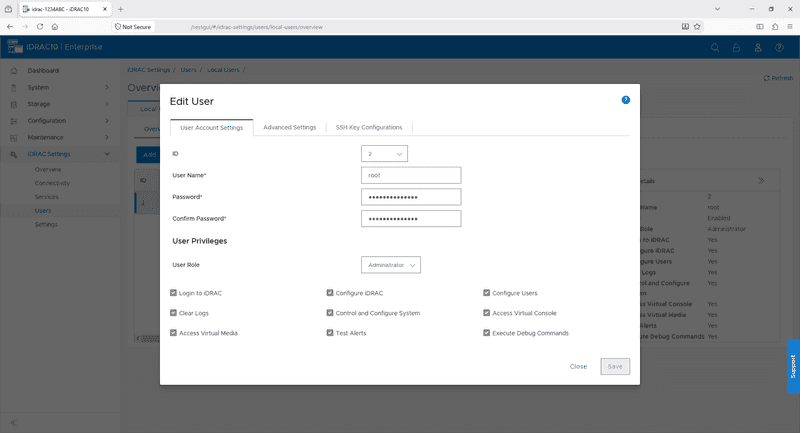Click the search icon in iDRAC header

click(715, 47)
